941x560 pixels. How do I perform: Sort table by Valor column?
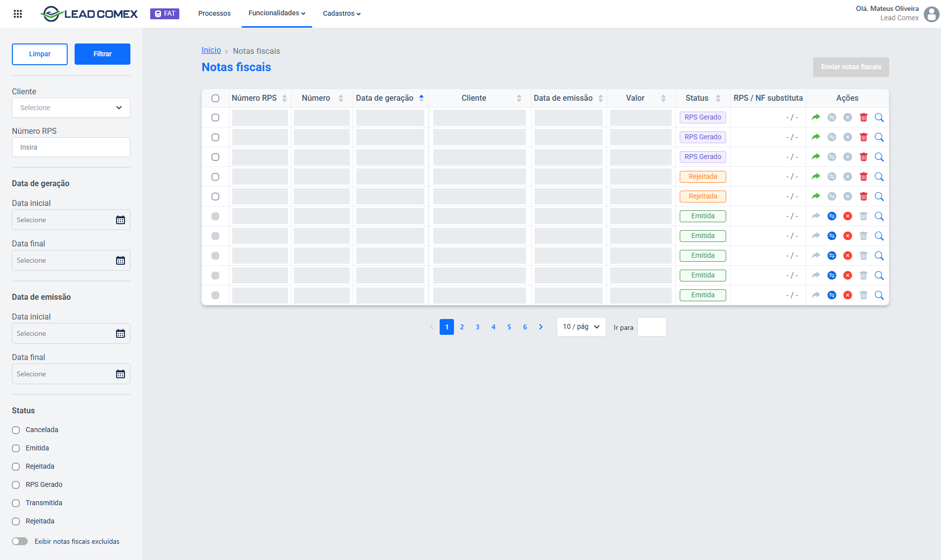pyautogui.click(x=663, y=98)
